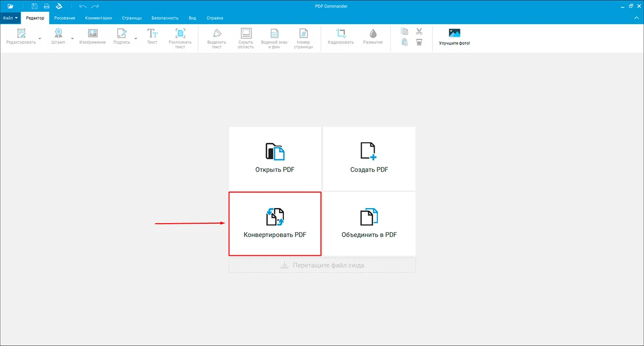
Task: Open Водяной знак и фон
Action: [274, 39]
